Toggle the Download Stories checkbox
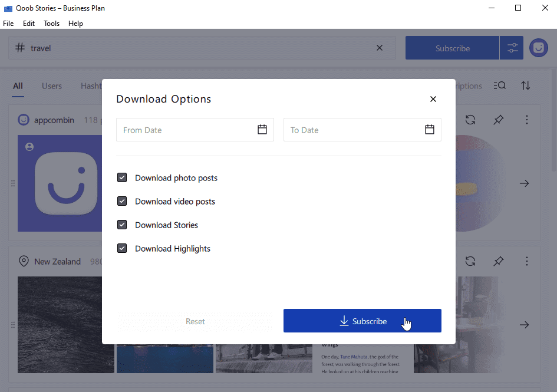The width and height of the screenshot is (557, 392). 122,225
